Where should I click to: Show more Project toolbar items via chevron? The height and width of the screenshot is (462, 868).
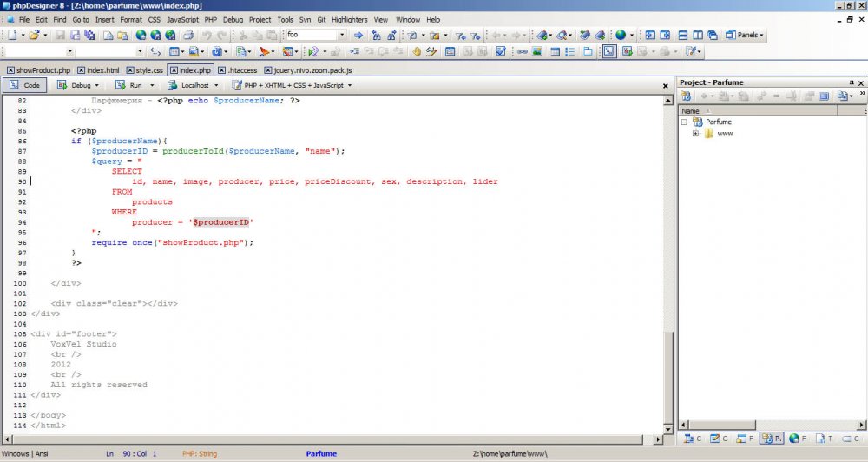(x=863, y=94)
